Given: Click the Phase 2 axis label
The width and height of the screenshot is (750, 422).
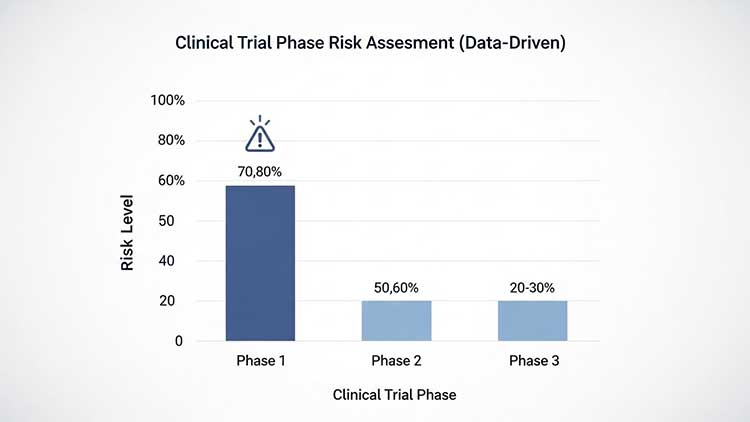Looking at the screenshot, I should tap(397, 360).
